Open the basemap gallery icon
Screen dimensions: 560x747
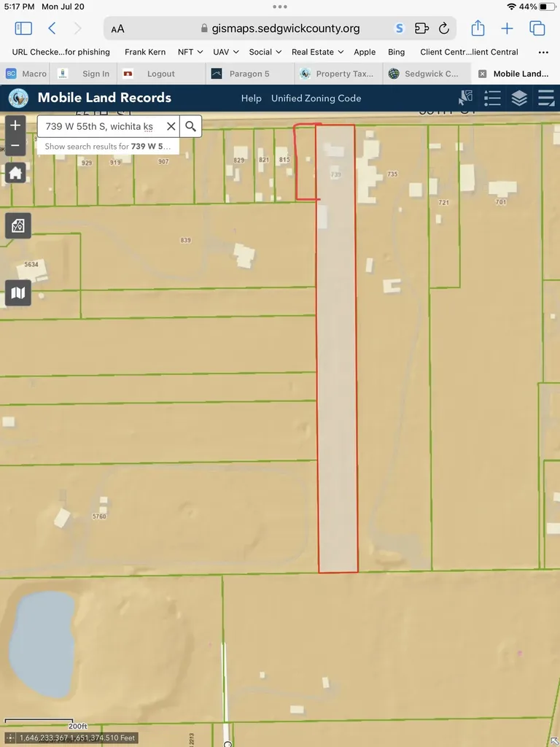pos(18,293)
